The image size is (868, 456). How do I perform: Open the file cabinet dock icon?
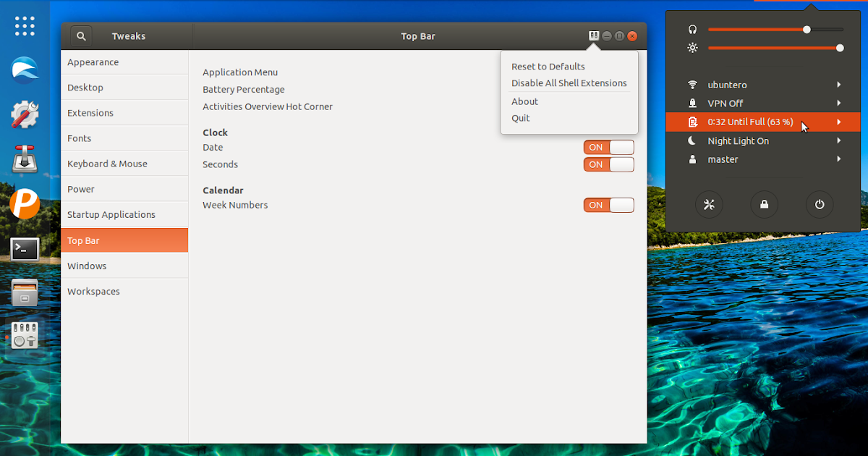click(x=25, y=292)
